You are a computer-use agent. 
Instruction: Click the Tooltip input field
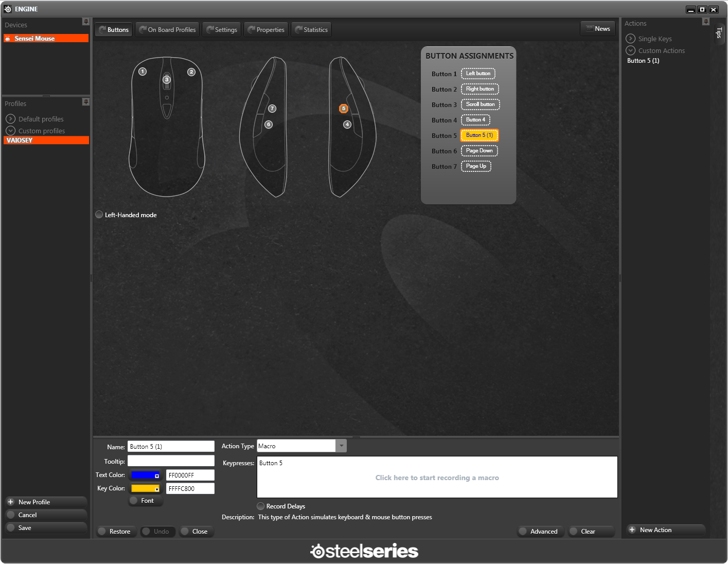[171, 461]
